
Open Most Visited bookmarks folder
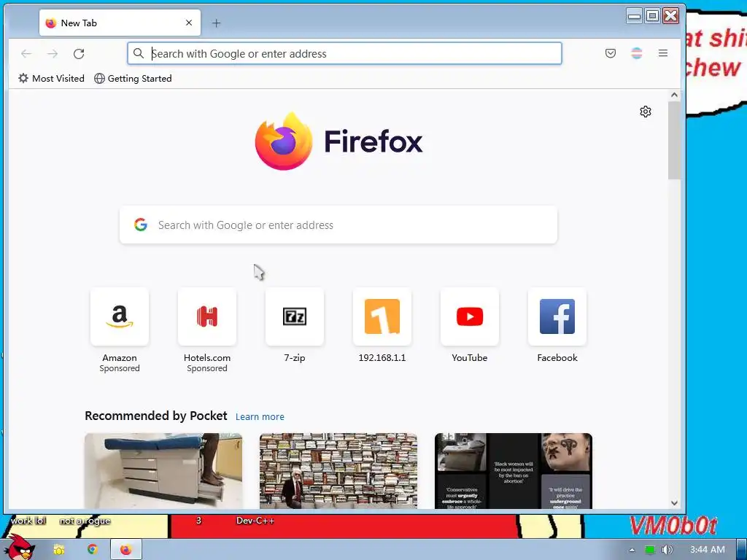point(52,79)
